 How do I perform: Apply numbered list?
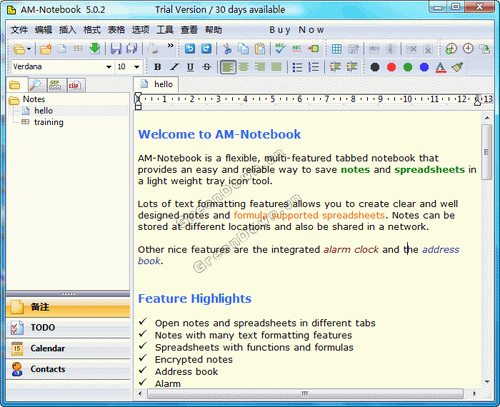314,67
